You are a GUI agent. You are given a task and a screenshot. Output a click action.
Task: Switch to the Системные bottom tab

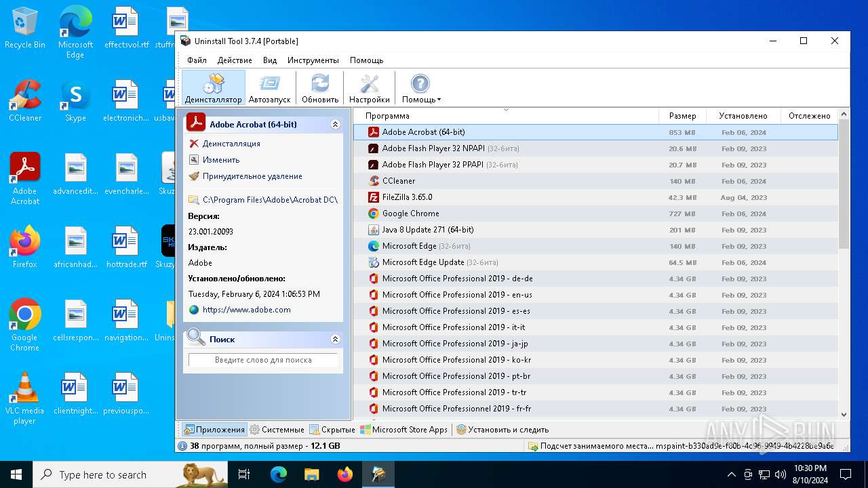(277, 430)
